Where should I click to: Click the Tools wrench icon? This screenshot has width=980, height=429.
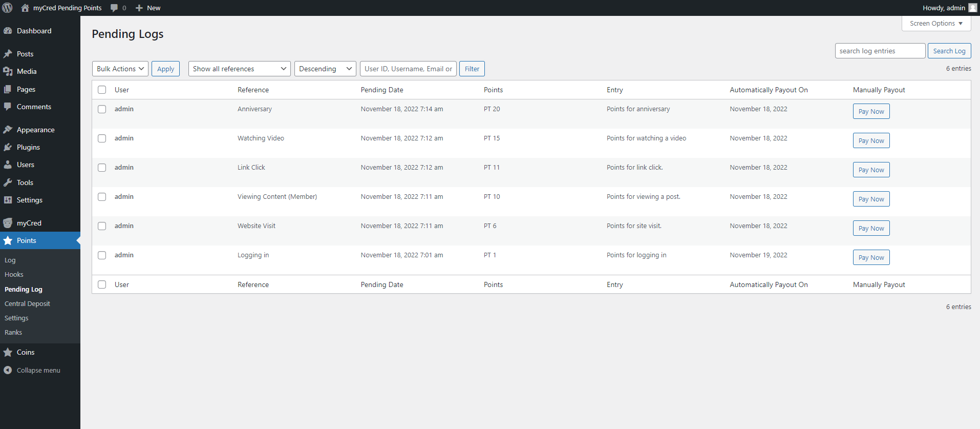[8, 182]
